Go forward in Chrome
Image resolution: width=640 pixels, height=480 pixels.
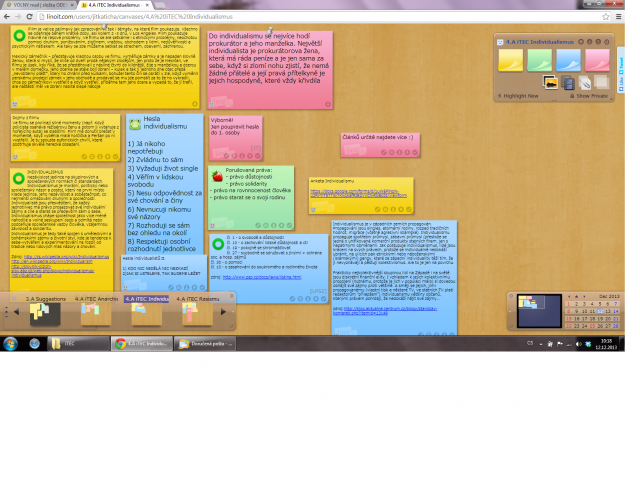coord(18,17)
